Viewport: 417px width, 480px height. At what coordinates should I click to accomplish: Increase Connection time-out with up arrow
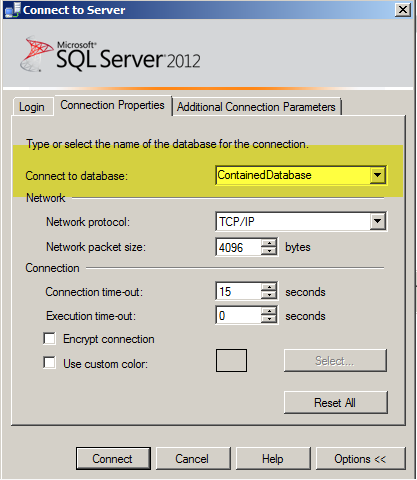(x=269, y=287)
